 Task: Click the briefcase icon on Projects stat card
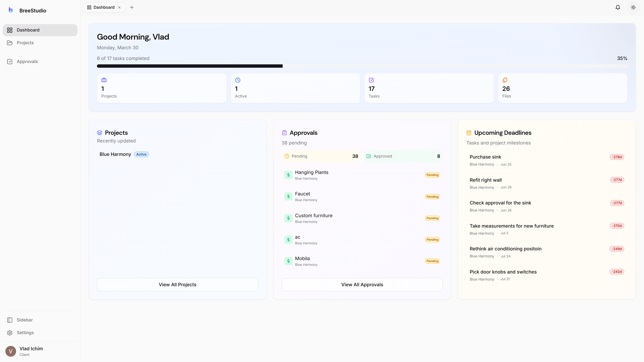click(x=104, y=80)
